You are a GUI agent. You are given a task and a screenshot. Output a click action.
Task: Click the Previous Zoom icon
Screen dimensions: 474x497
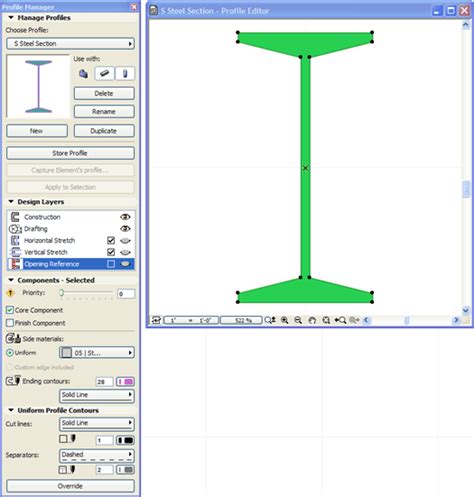(340, 320)
